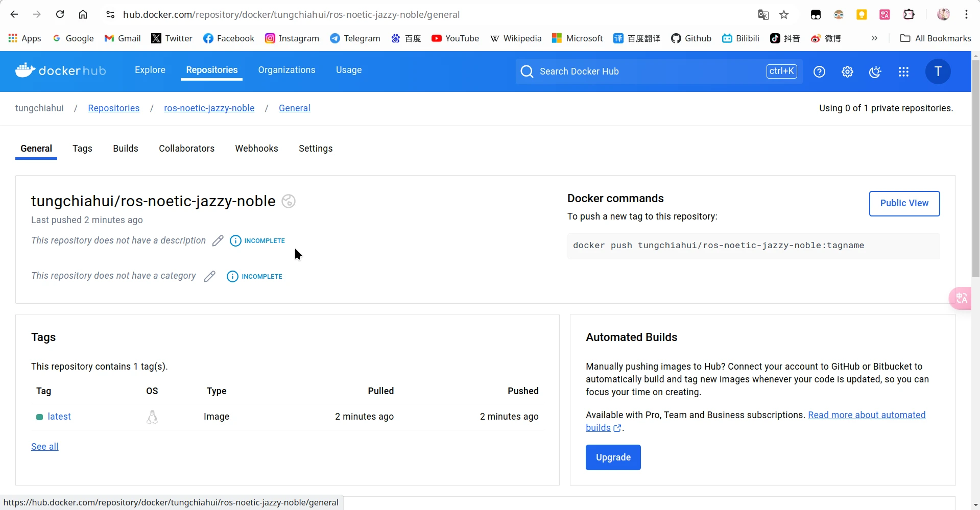Click the Google Translate icon in address bar

pyautogui.click(x=763, y=15)
